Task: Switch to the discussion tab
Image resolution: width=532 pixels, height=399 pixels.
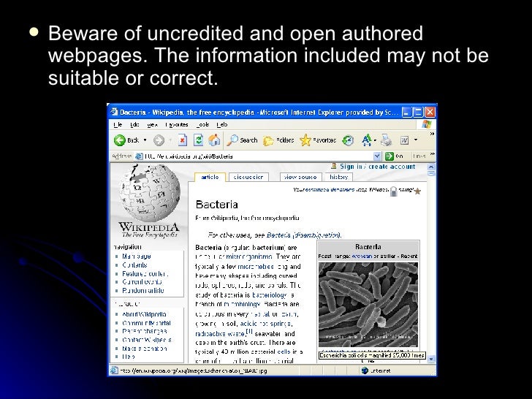Action: click(x=248, y=177)
